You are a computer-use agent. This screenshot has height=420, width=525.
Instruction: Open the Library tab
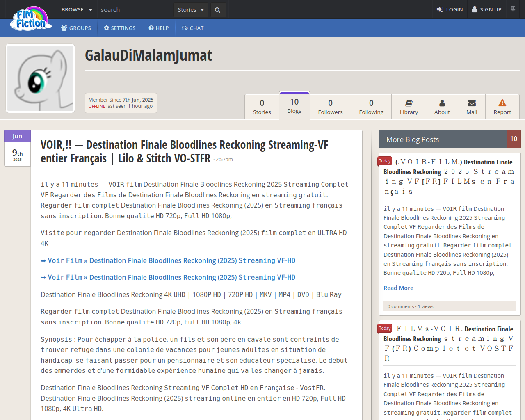409,107
